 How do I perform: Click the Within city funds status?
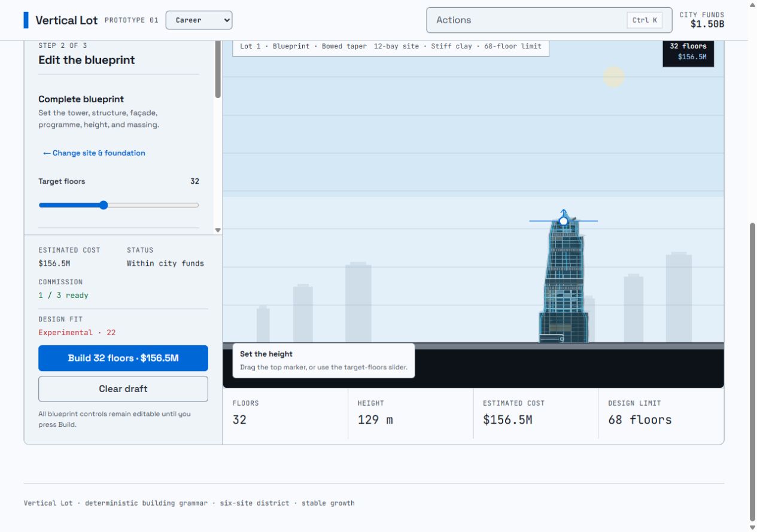point(165,263)
